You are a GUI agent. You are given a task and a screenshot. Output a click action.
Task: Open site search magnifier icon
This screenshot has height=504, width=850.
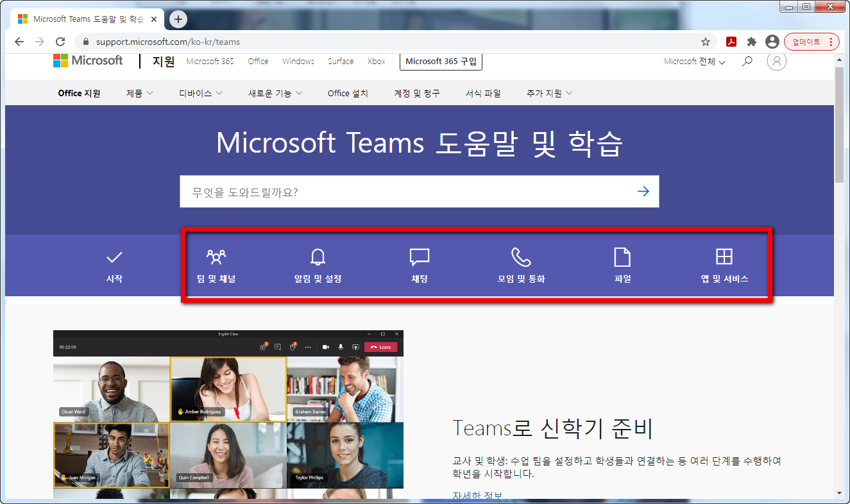point(747,62)
